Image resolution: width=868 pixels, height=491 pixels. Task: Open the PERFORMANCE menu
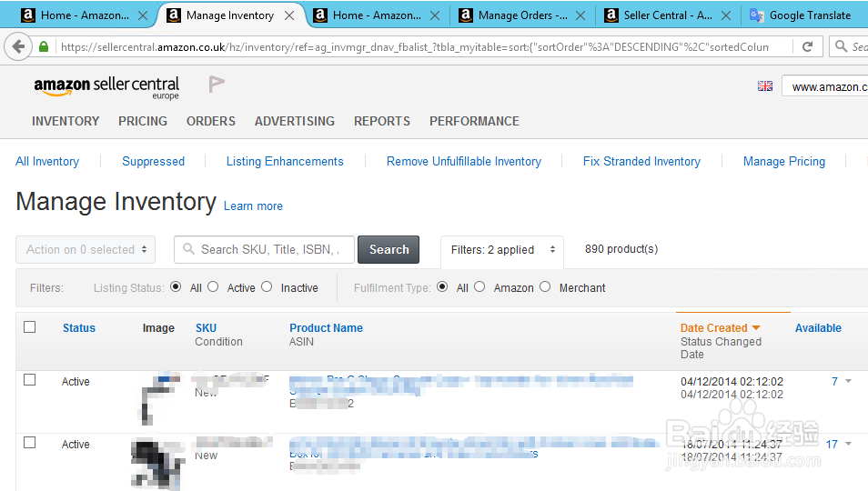474,121
